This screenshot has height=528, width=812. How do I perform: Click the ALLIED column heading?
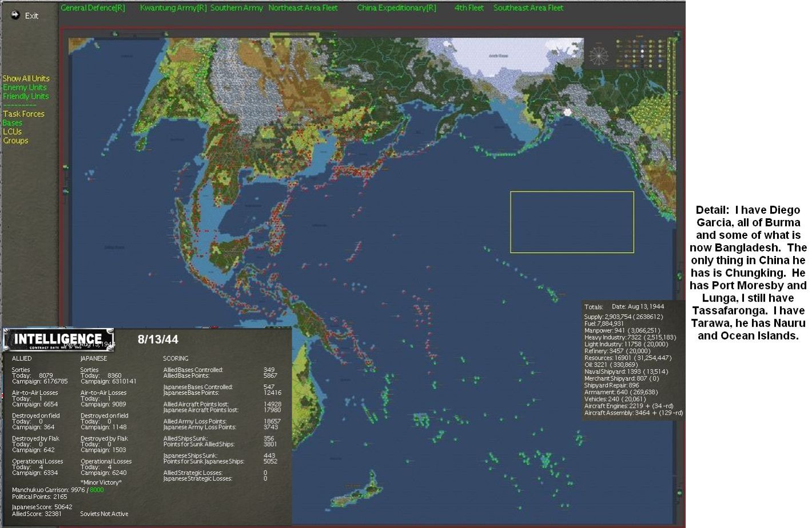(x=22, y=358)
